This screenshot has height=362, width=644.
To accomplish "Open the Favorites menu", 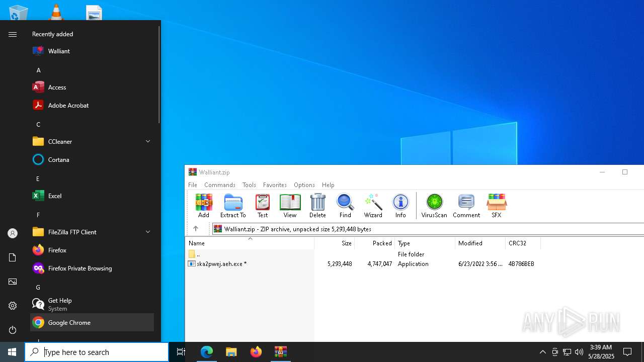I will (x=275, y=185).
